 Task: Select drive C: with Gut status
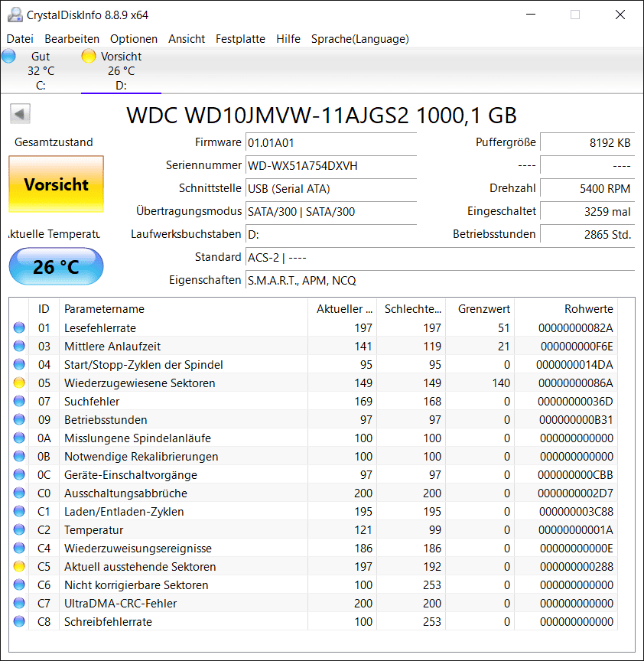(x=41, y=71)
